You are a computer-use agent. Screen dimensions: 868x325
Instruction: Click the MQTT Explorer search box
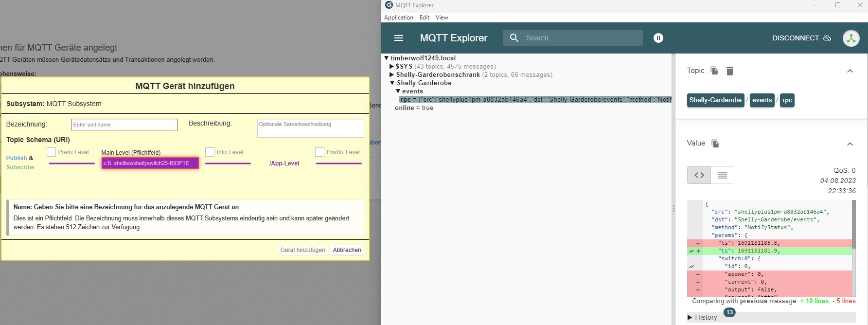pos(573,38)
